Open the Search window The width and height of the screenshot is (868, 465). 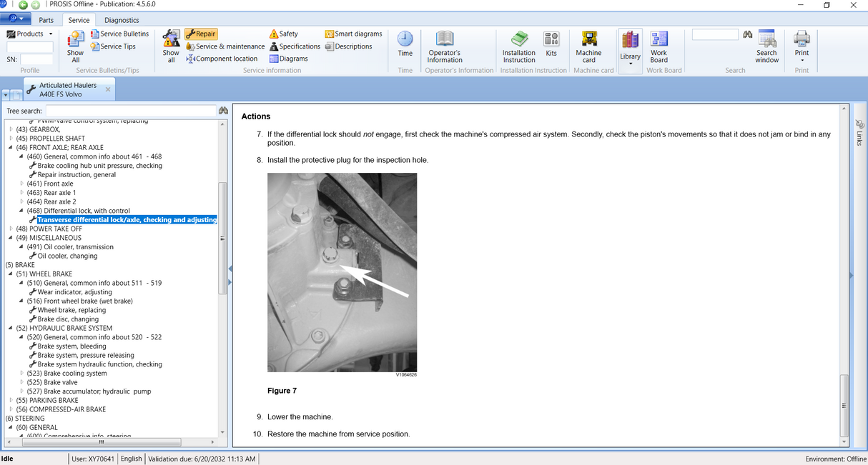click(767, 46)
